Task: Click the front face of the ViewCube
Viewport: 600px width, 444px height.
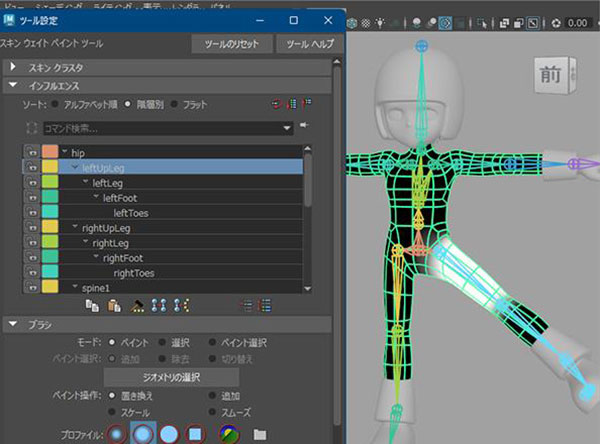Action: 549,76
